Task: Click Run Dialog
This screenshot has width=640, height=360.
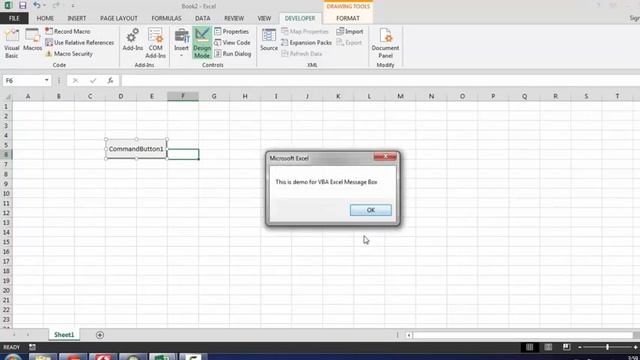Action: (x=233, y=54)
